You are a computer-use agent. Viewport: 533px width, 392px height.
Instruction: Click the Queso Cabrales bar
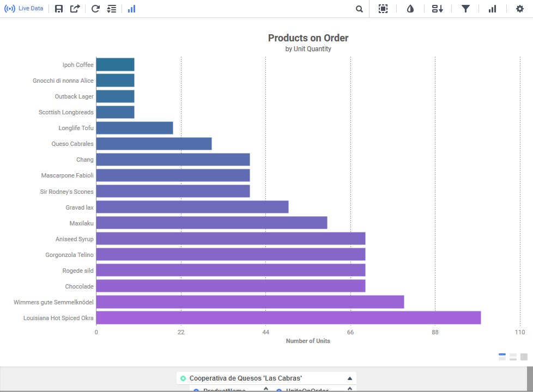(x=154, y=144)
